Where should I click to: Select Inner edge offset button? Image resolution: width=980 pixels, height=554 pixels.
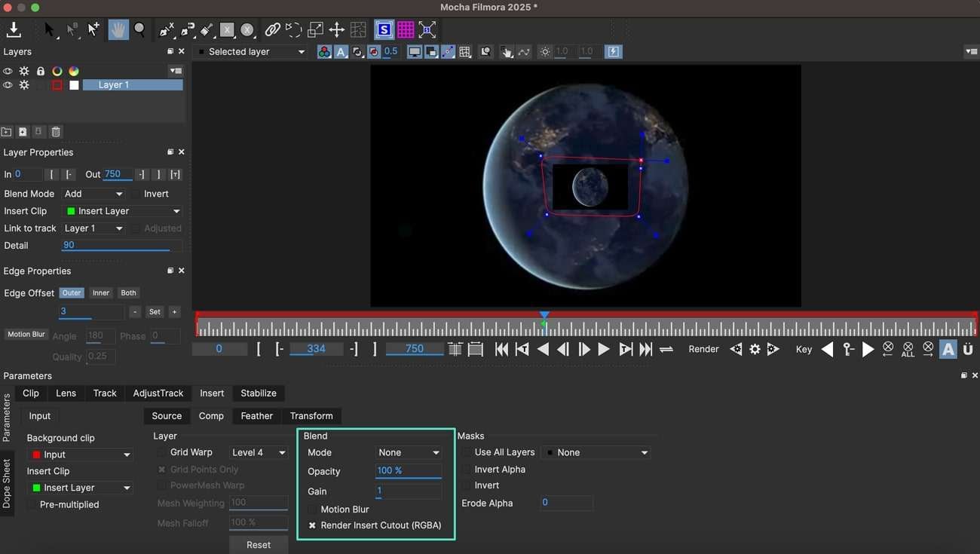point(101,293)
